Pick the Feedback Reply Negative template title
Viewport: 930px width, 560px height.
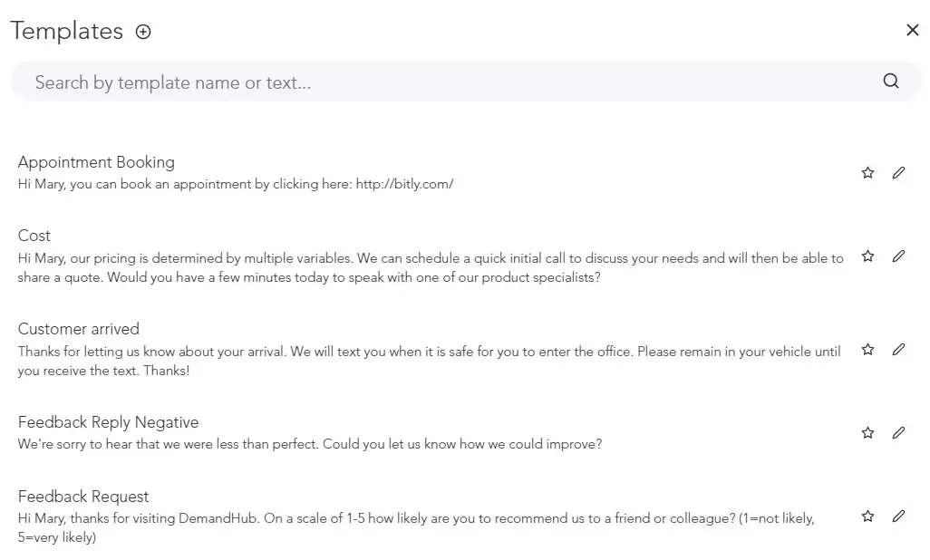click(x=108, y=422)
